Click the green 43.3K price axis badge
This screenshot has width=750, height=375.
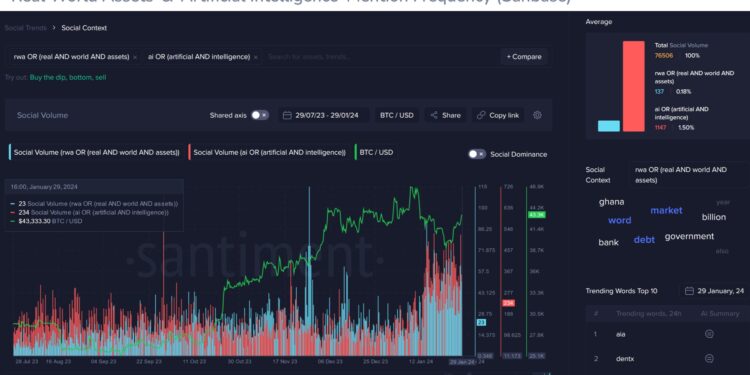[536, 215]
